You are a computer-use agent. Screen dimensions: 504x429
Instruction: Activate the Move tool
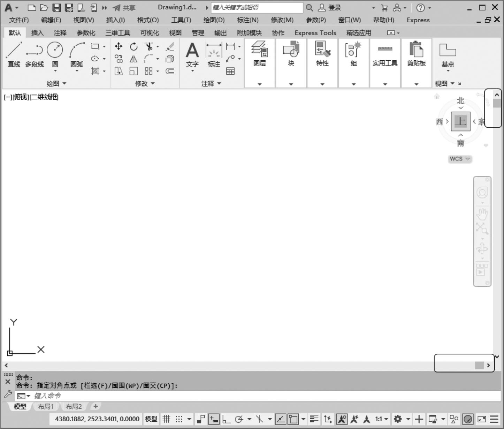pos(119,46)
